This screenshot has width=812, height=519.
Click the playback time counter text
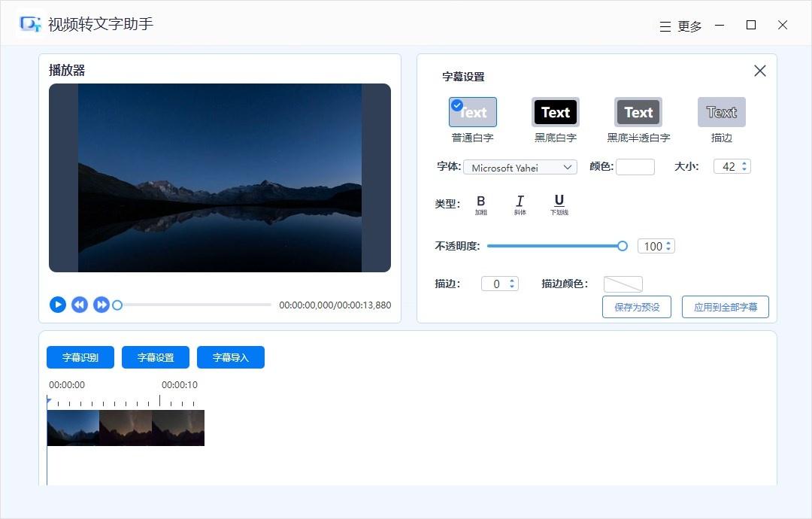pos(335,305)
